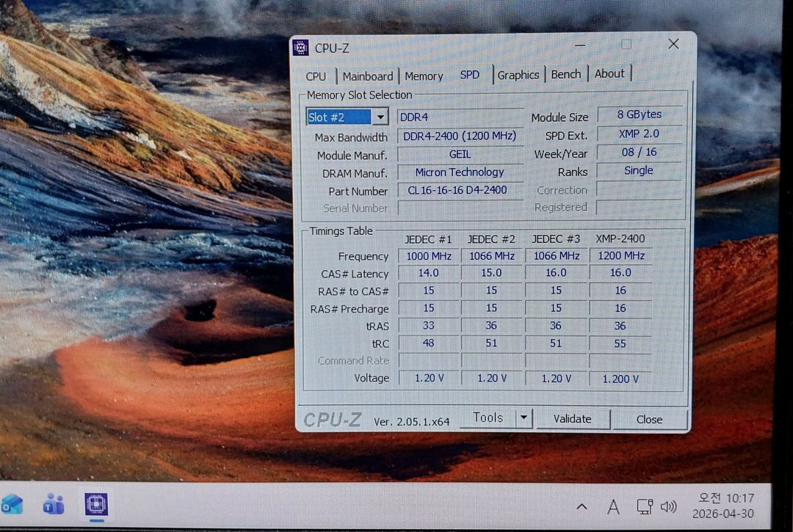Click the 1000 MHz frequency cell
The height and width of the screenshot is (532, 793).
coord(428,256)
